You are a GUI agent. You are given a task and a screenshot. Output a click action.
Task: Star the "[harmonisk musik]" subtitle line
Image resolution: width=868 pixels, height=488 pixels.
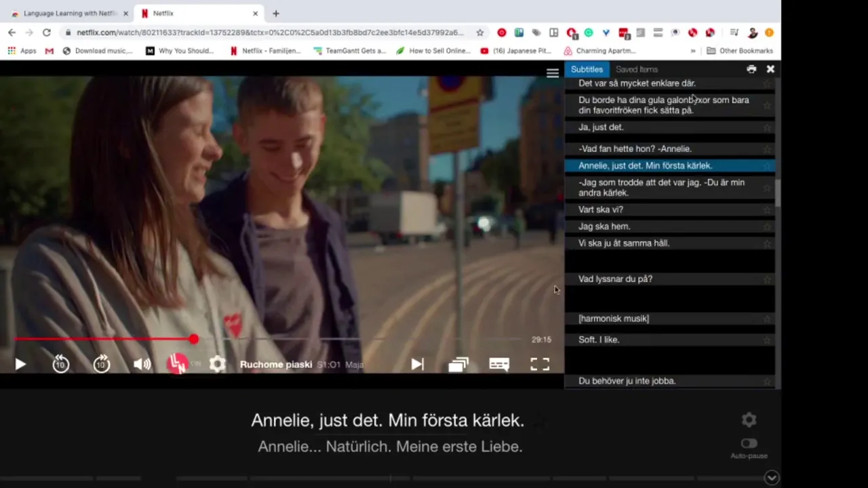click(767, 319)
